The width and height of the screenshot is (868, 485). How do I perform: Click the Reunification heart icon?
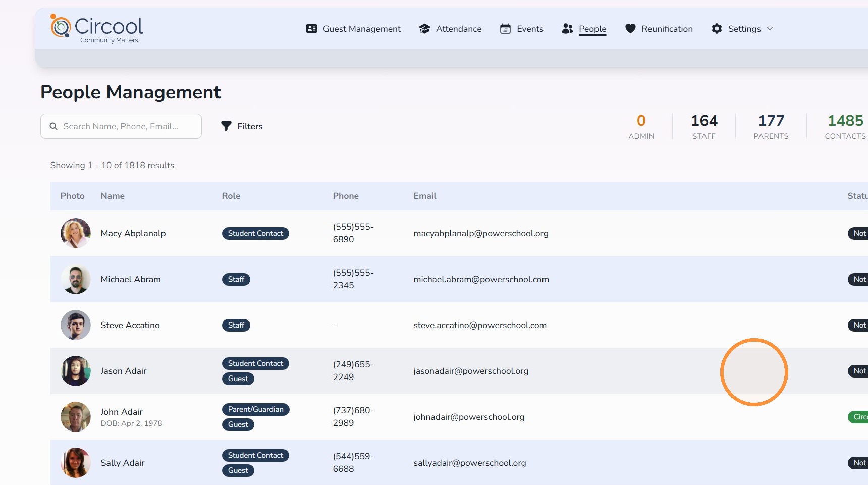630,29
